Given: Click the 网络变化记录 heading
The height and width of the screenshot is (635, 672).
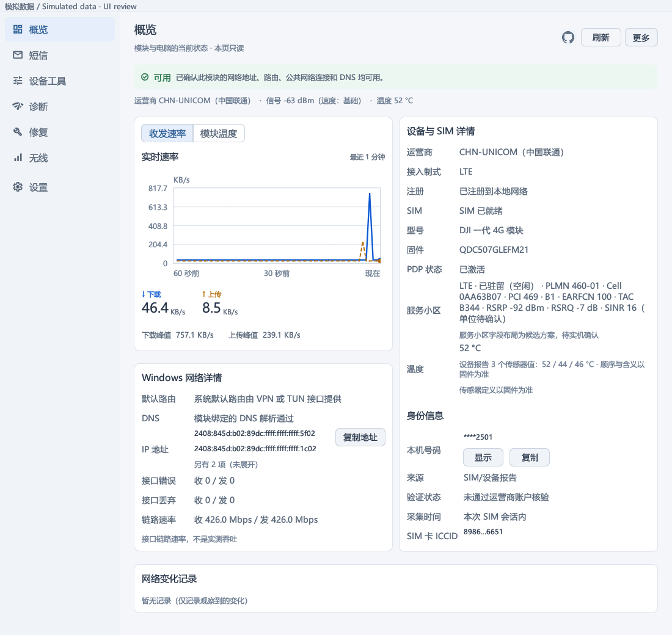Looking at the screenshot, I should click(x=169, y=579).
